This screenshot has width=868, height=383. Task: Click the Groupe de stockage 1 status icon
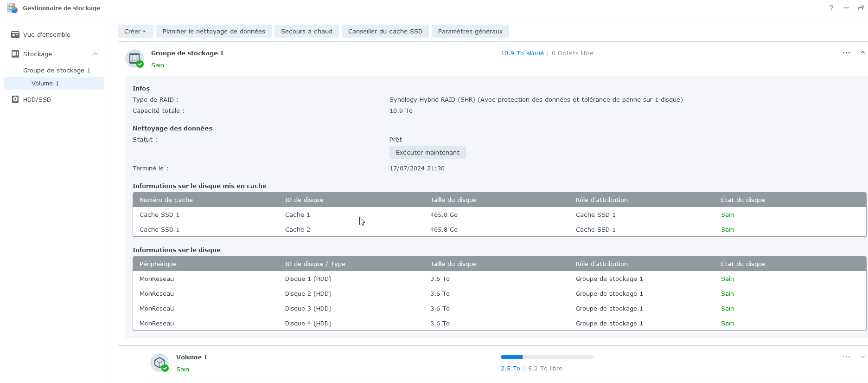point(134,58)
